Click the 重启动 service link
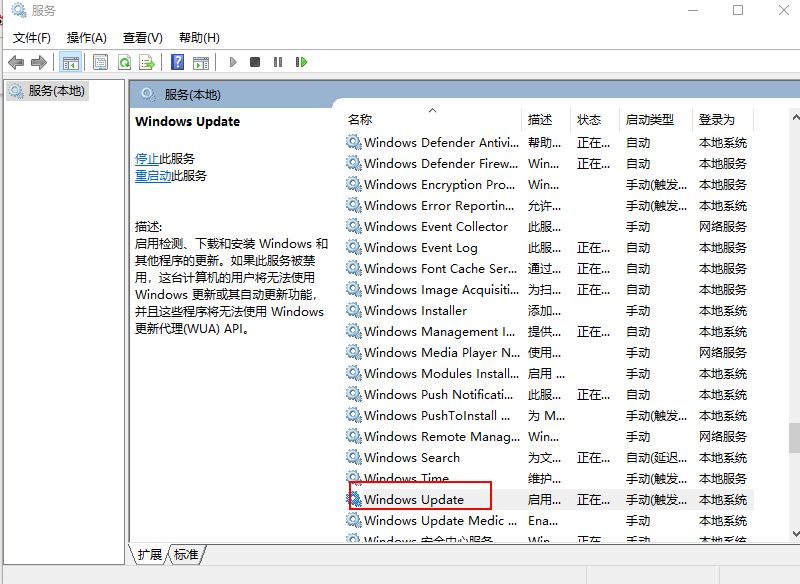Image resolution: width=800 pixels, height=584 pixels. 153,176
